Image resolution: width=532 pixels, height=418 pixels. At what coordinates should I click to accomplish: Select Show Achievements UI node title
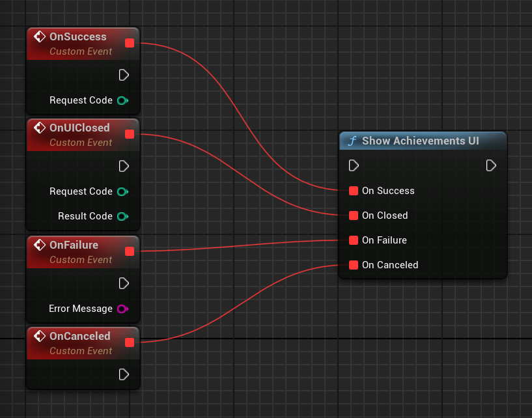[x=421, y=141]
